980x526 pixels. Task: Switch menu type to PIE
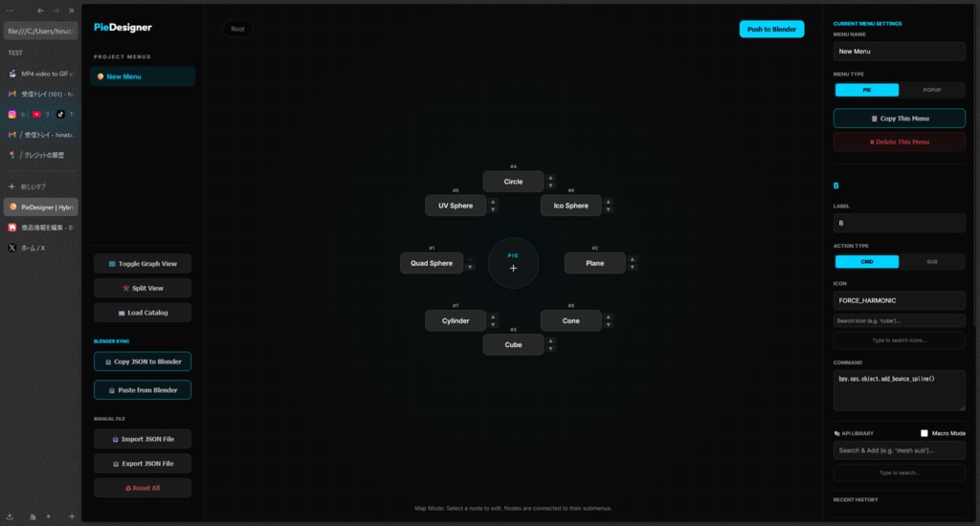click(x=867, y=90)
